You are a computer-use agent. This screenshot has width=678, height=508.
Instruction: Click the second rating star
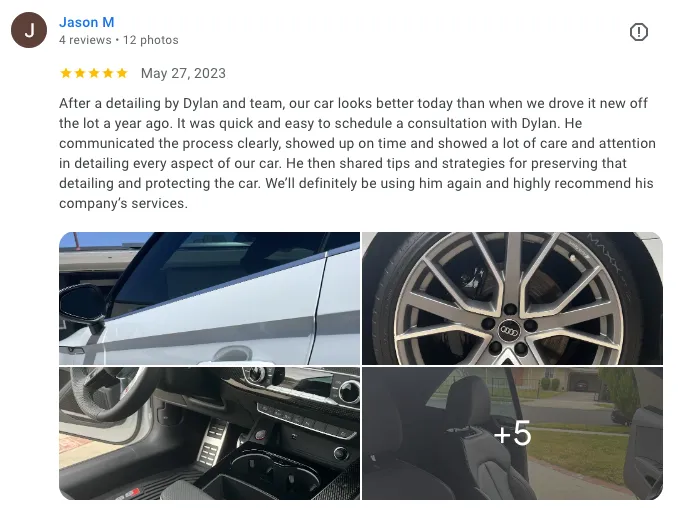(x=80, y=73)
